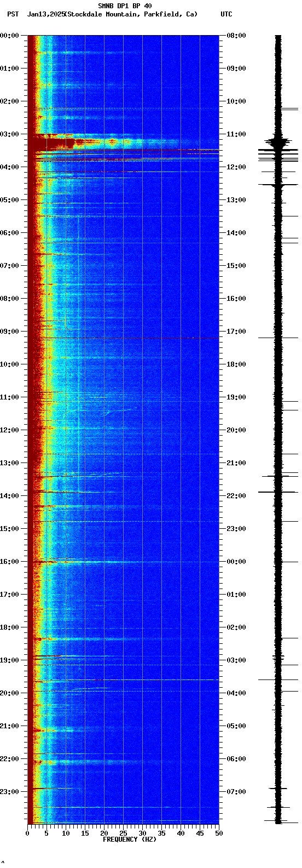This screenshot has width=302, height=868.
Task: Click the "Jan13,2025" date text
Action: pyautogui.click(x=45, y=14)
